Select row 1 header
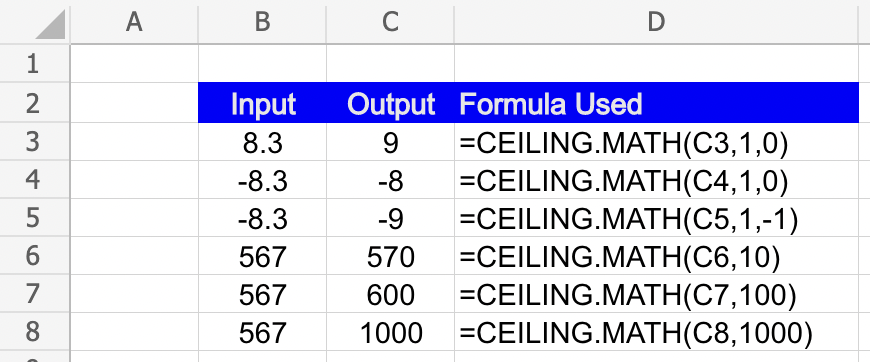 click(x=34, y=64)
